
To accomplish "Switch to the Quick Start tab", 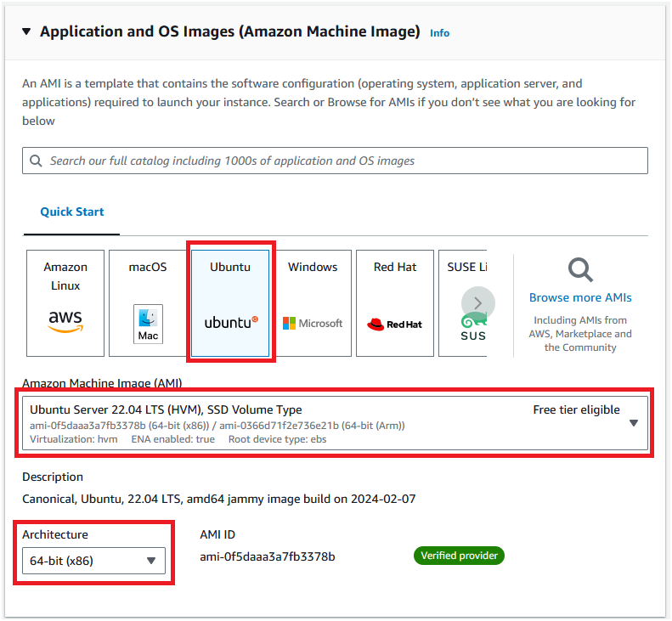I will [72, 212].
